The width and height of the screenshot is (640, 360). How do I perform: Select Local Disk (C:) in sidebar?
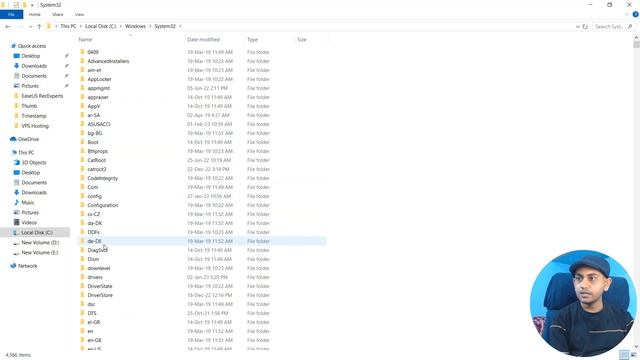(x=37, y=233)
